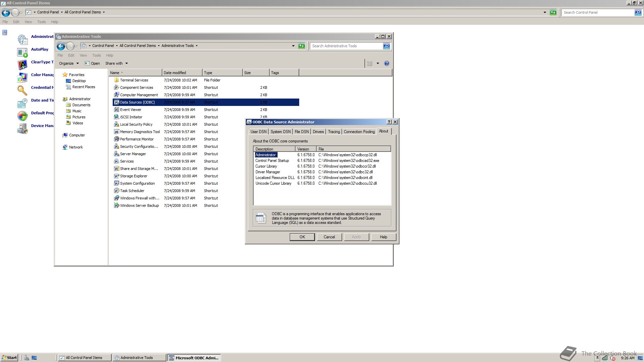
Task: Click OK in ODBC dialog
Action: [302, 237]
